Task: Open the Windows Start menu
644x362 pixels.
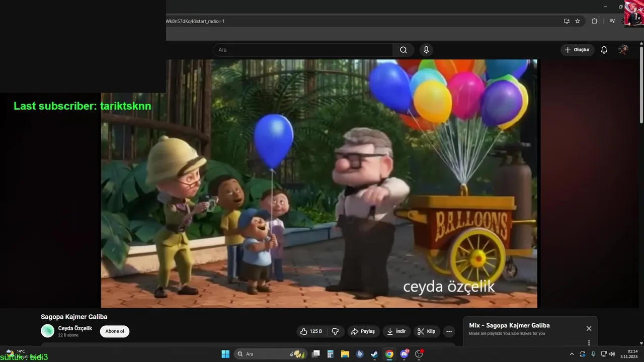Action: [x=225, y=354]
